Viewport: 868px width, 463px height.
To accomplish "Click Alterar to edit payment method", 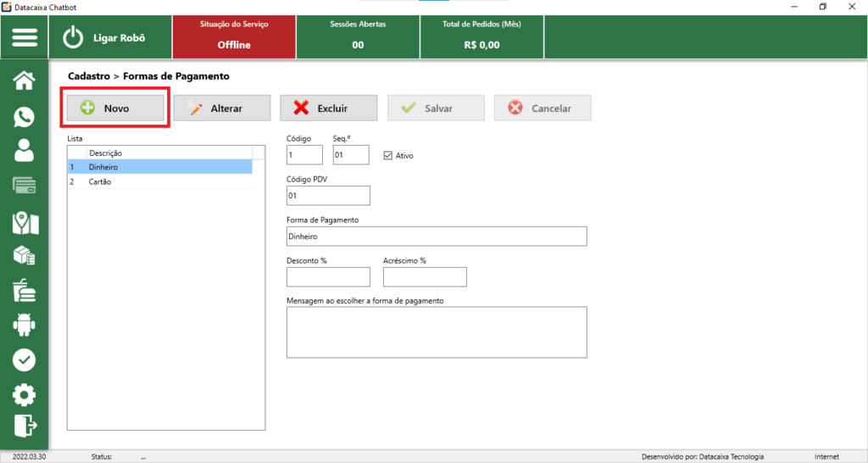I will click(222, 109).
